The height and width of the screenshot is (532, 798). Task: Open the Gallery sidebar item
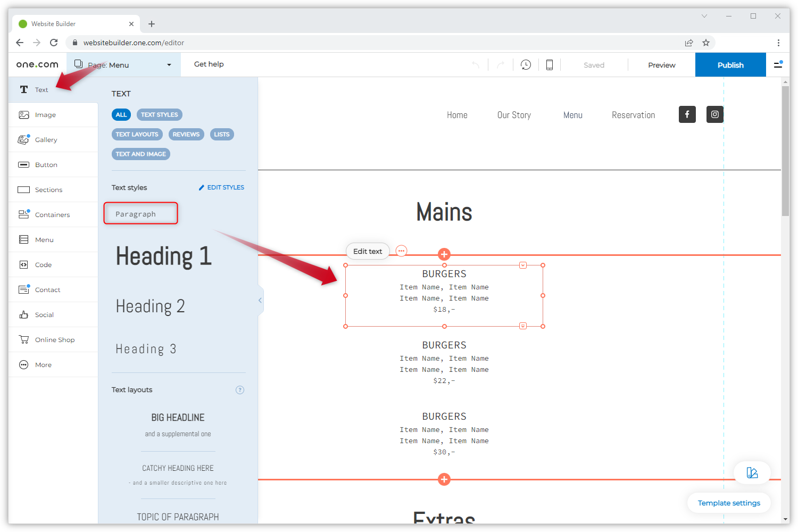pos(46,140)
